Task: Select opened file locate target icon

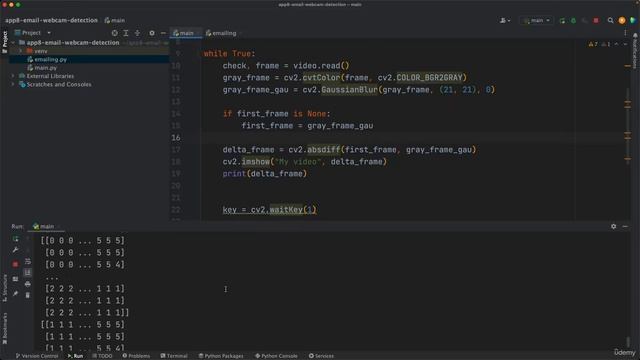Action: 115,33
